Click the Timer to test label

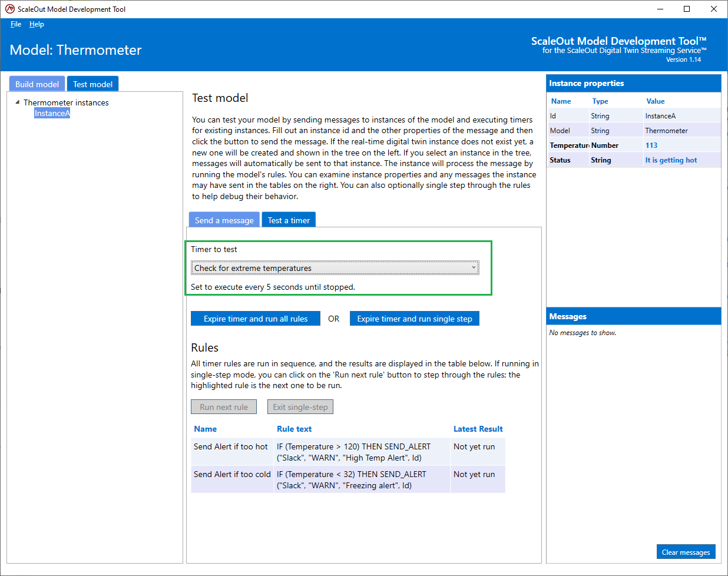pos(214,249)
